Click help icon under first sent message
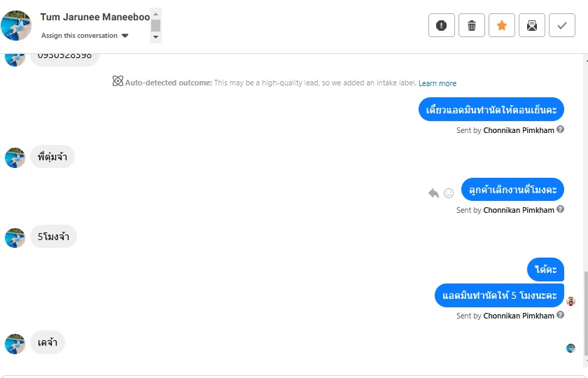 click(561, 129)
